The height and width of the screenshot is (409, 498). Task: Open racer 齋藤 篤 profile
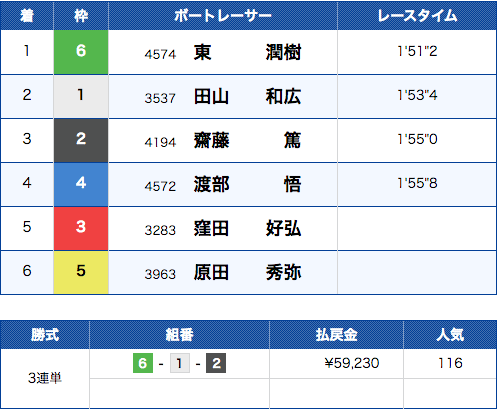[x=247, y=140]
